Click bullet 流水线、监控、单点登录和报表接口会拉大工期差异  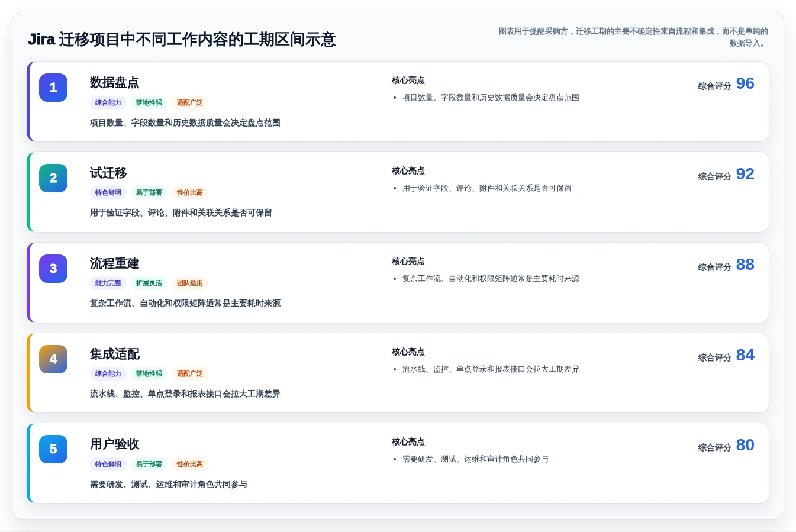coord(491,369)
